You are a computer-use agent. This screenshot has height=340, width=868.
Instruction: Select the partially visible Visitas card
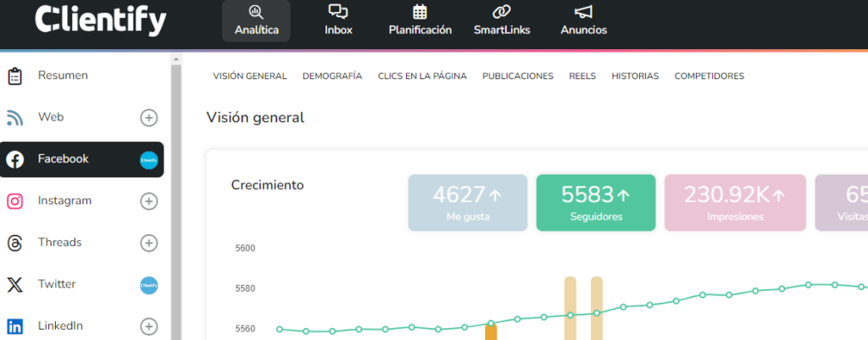coord(842,203)
